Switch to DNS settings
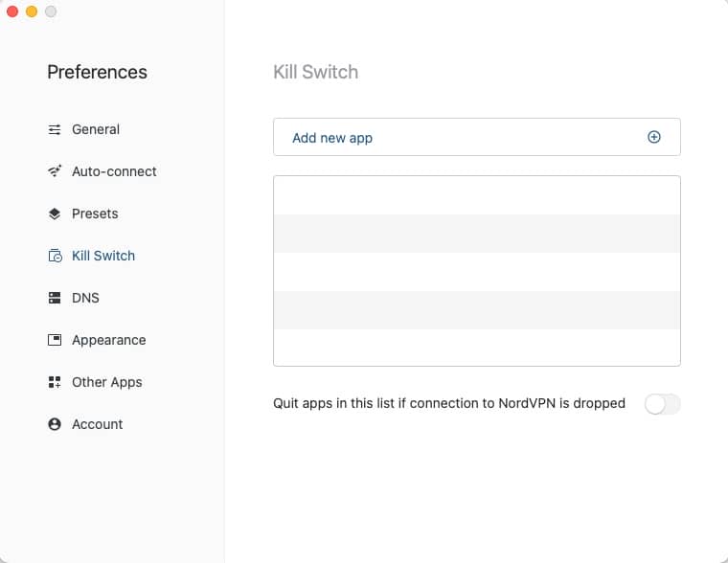728x563 pixels. click(85, 298)
